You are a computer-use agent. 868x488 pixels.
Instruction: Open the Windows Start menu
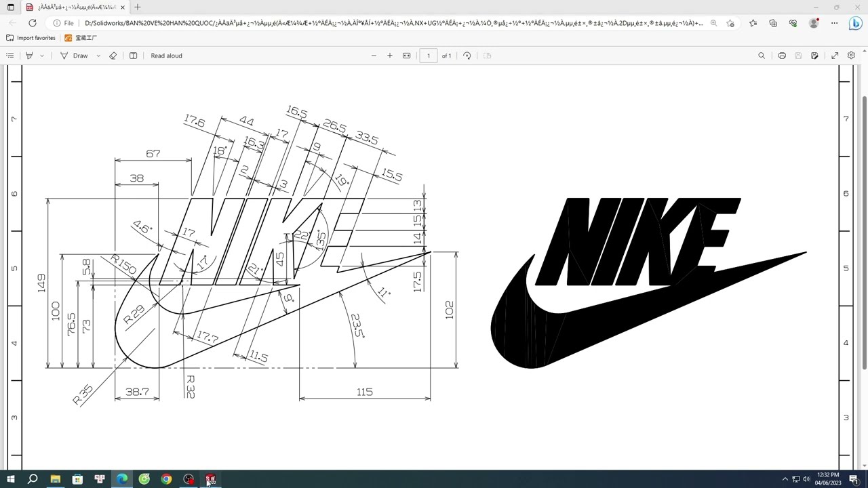pos(10,479)
